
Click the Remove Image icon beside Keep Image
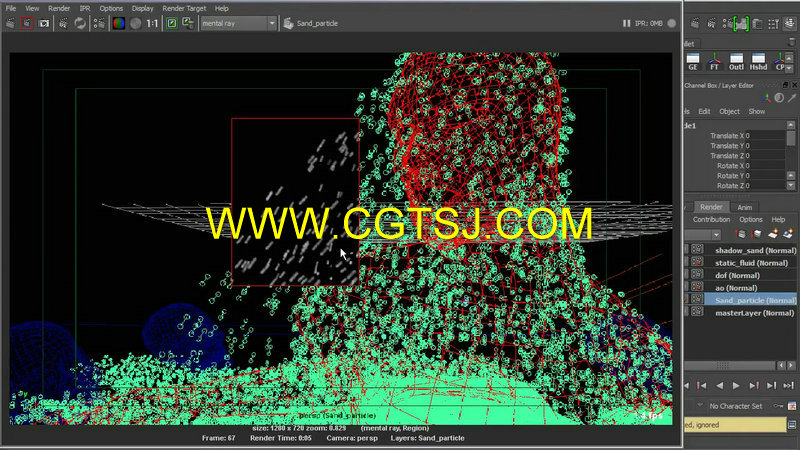point(188,23)
